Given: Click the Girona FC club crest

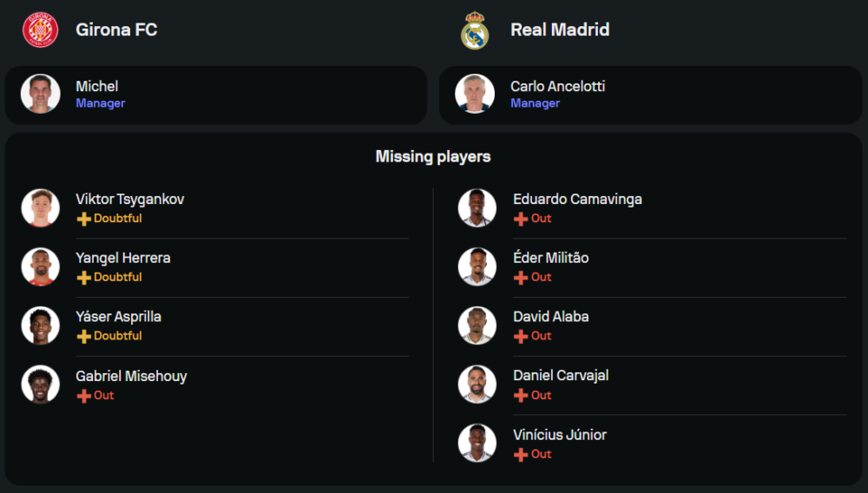Looking at the screenshot, I should coord(40,30).
